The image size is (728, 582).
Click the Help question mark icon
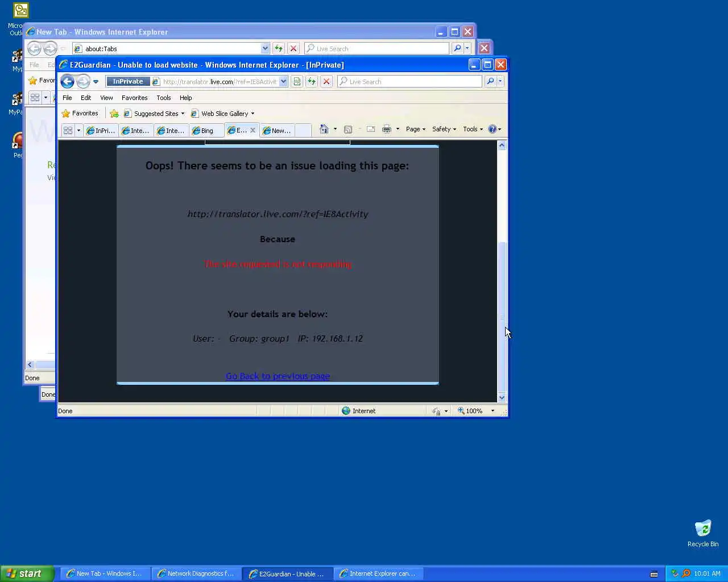click(x=493, y=129)
